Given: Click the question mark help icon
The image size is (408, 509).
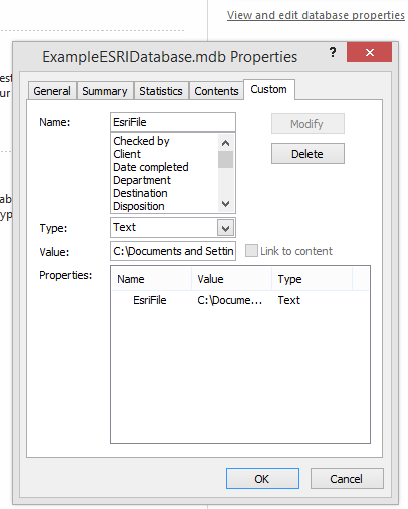Looking at the screenshot, I should 333,52.
